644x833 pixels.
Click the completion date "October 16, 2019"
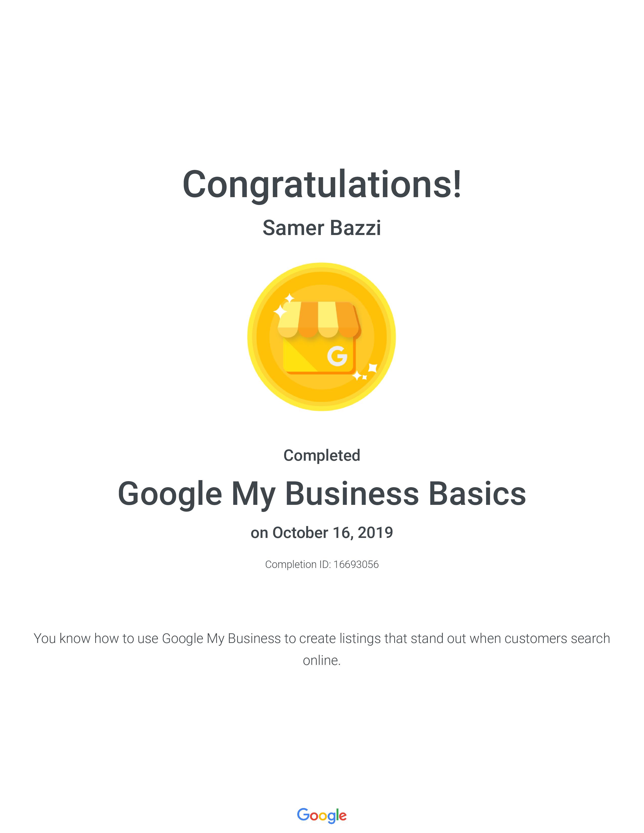click(x=332, y=532)
